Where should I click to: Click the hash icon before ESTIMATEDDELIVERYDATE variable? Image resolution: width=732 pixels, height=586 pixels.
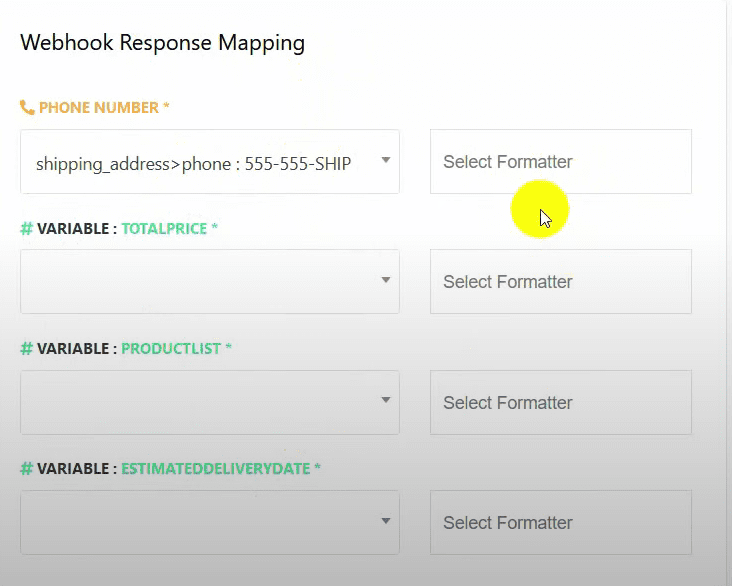click(x=27, y=469)
